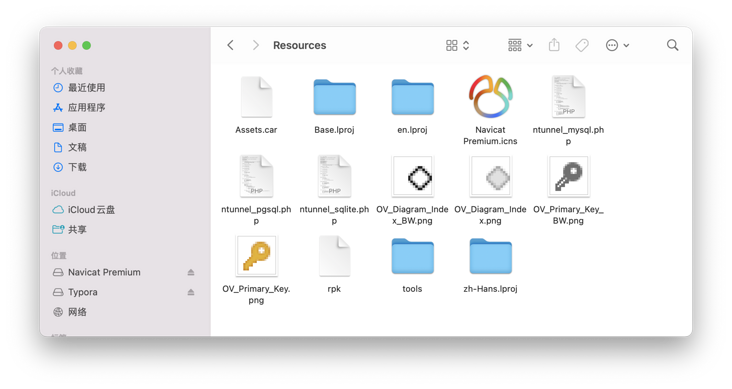Open the More actions ellipsis menu
The height and width of the screenshot is (389, 732).
[x=617, y=45]
